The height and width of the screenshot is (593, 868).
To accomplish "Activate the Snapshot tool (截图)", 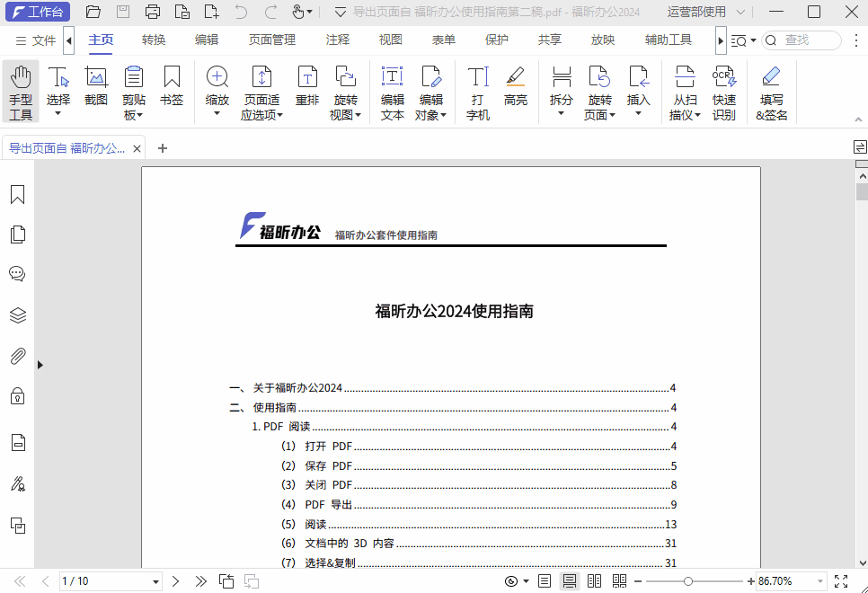I will pyautogui.click(x=95, y=89).
